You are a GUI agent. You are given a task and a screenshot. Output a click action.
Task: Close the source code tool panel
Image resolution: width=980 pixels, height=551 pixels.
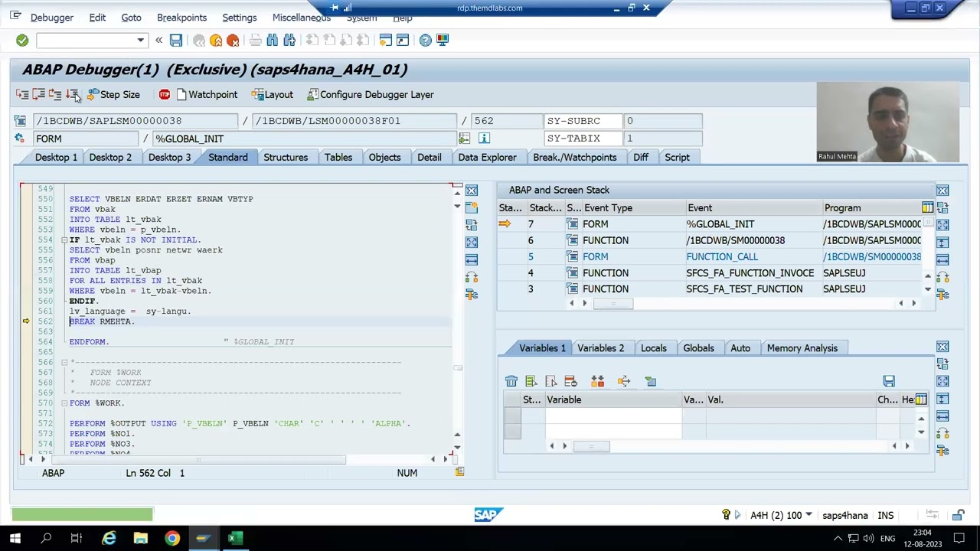coord(472,191)
